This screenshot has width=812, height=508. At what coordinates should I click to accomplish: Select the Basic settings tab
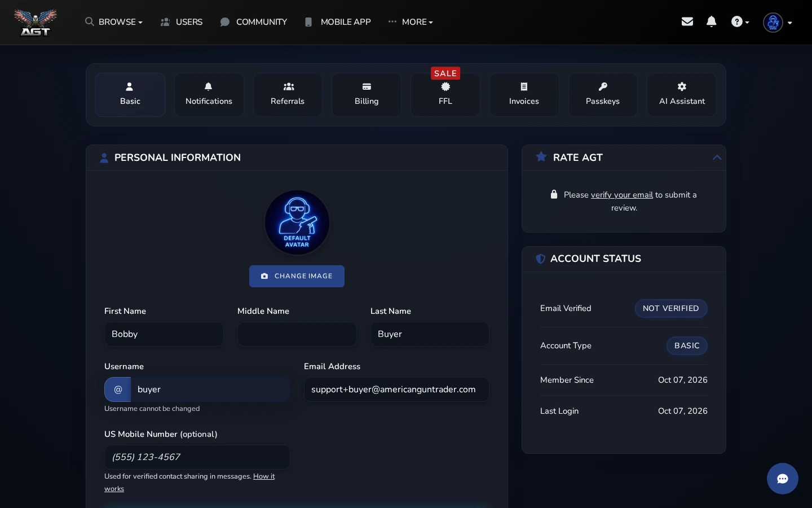point(130,95)
